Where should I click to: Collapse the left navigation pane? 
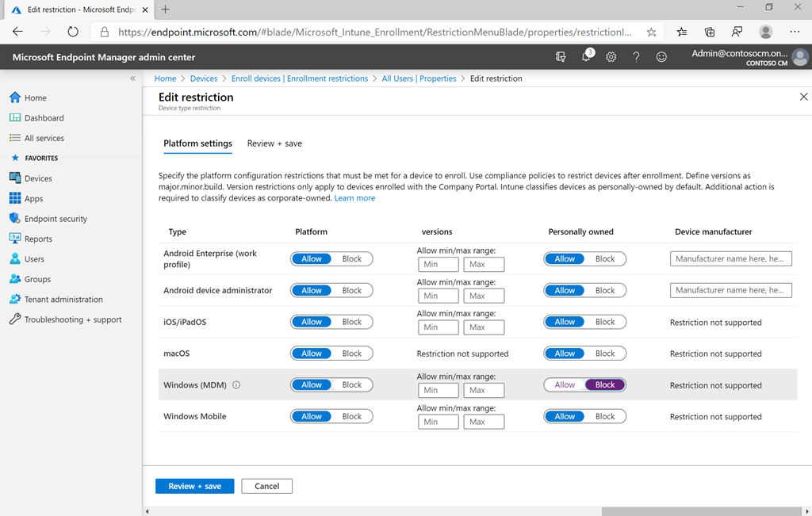tap(132, 78)
